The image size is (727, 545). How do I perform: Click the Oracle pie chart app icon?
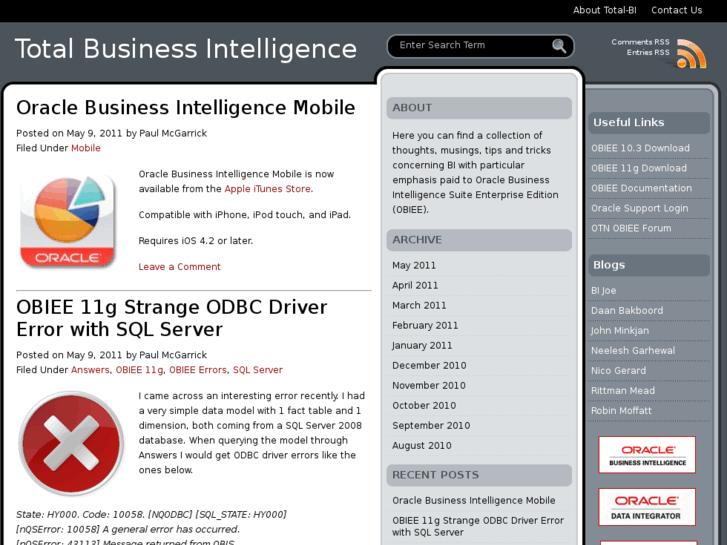(x=67, y=221)
